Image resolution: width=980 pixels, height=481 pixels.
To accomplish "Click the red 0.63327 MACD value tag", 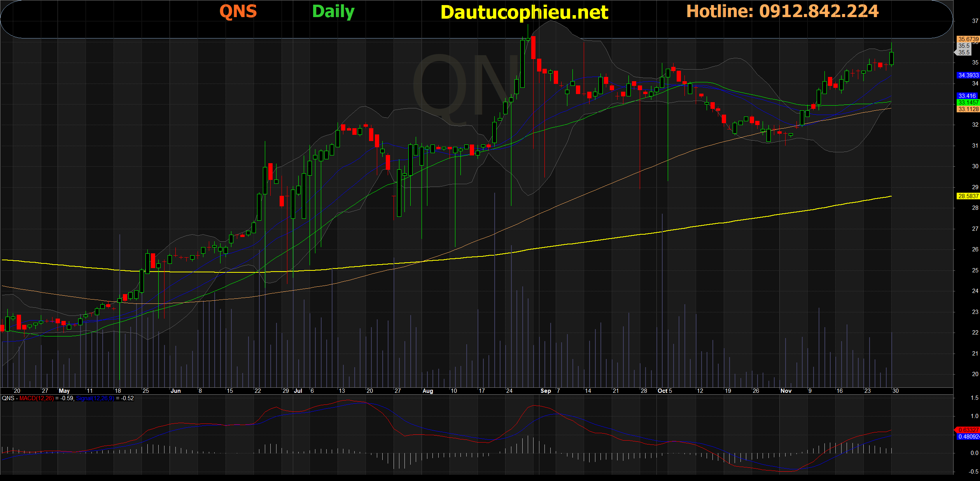I will click(968, 430).
